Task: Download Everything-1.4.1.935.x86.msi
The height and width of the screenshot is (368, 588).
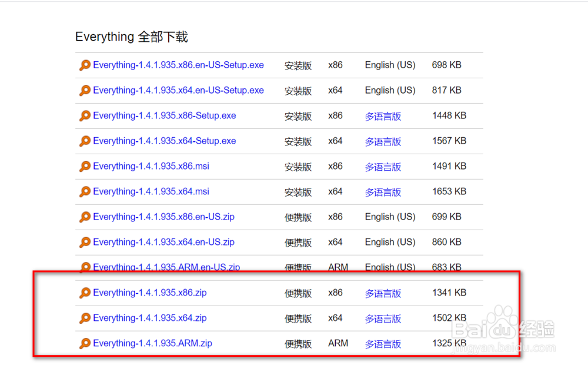Action: (151, 166)
